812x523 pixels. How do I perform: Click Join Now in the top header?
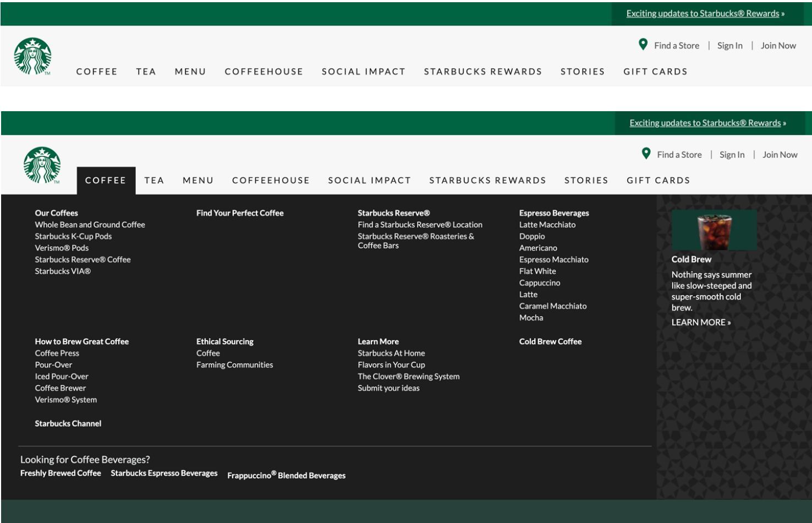click(778, 46)
